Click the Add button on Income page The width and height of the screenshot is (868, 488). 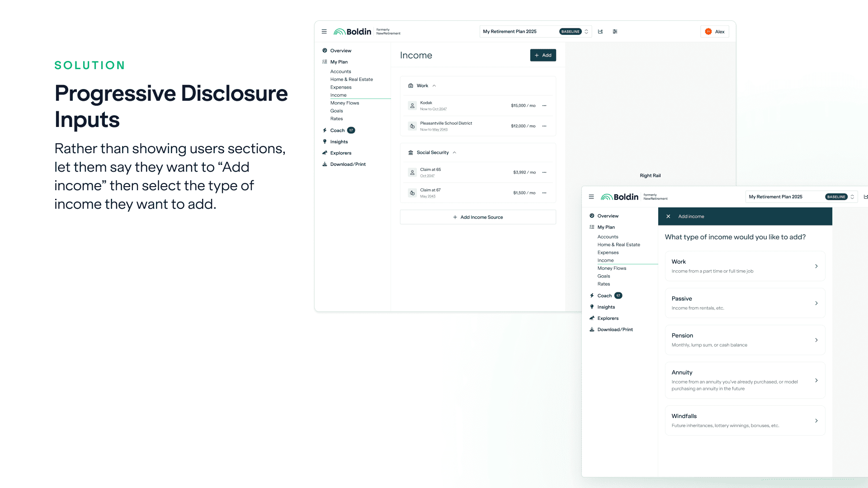543,55
